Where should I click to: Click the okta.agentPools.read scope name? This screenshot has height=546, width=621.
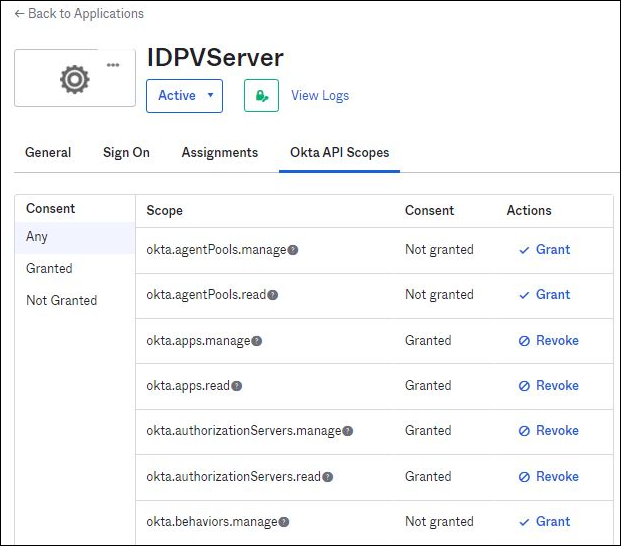tap(206, 295)
